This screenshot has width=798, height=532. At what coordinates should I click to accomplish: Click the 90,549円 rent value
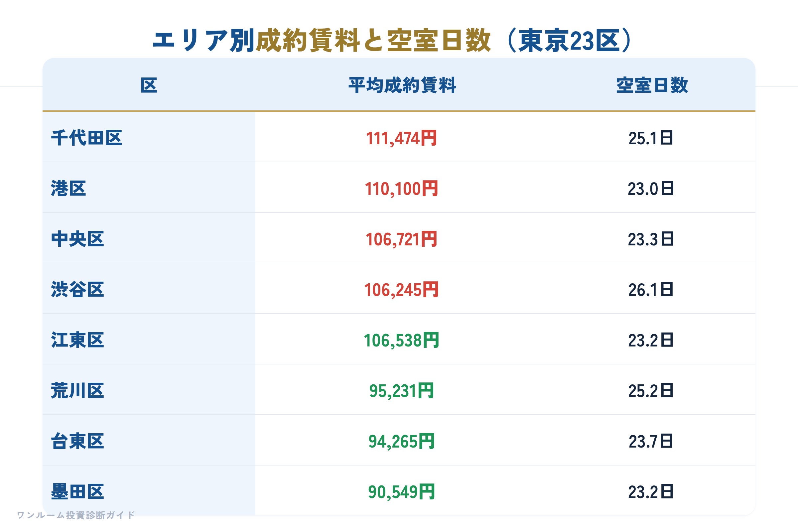[x=401, y=492]
